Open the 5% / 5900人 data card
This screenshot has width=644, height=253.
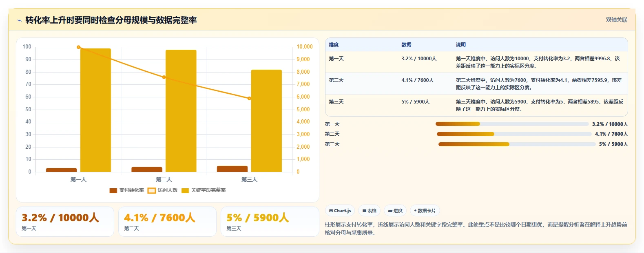click(x=270, y=222)
